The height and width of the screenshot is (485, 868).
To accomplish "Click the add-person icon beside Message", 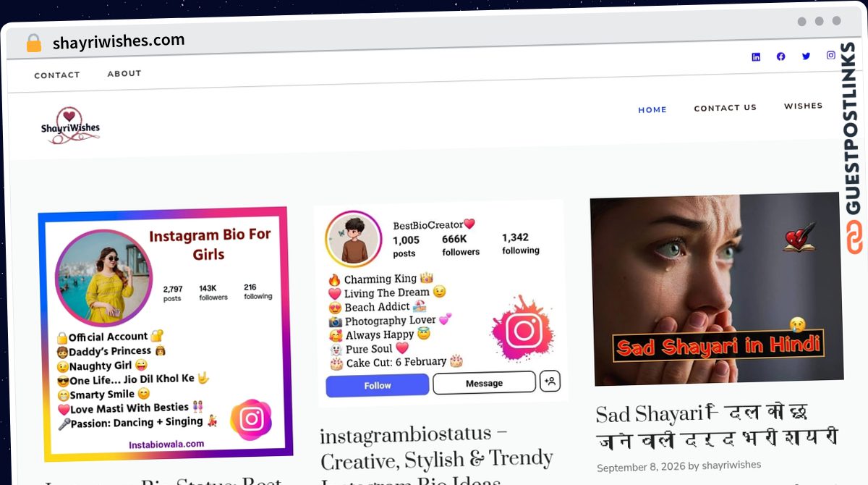I will coord(550,381).
